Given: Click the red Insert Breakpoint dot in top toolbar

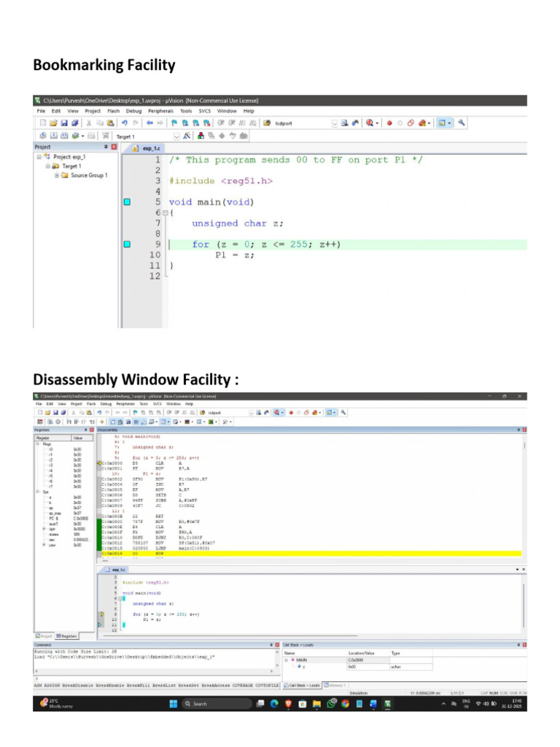Looking at the screenshot, I should (x=389, y=123).
